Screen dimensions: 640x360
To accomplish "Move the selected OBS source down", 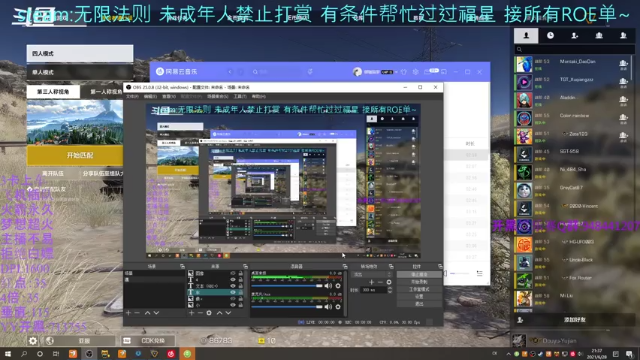I will click(228, 313).
